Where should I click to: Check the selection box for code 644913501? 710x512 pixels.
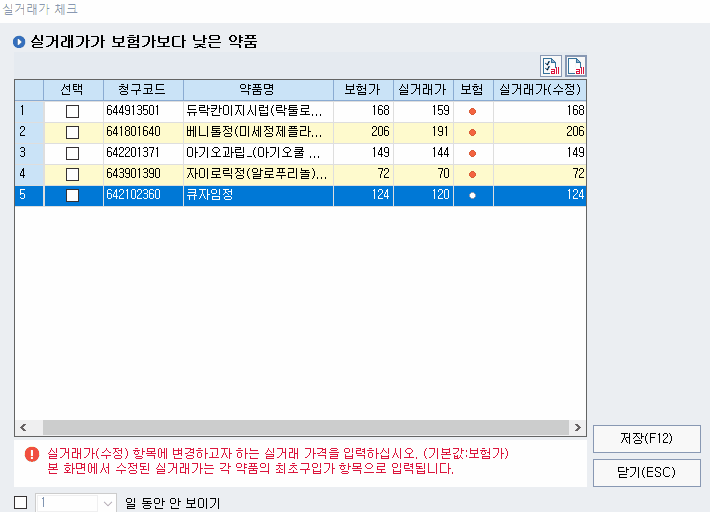coord(72,111)
